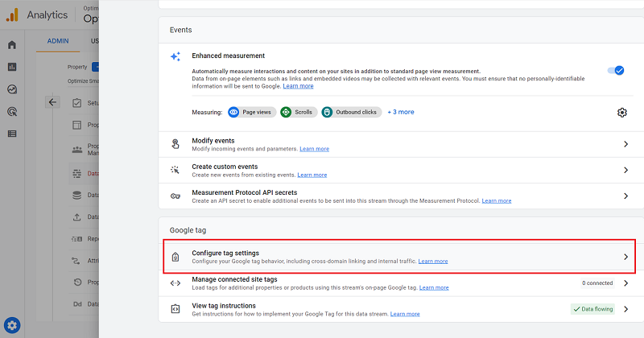The width and height of the screenshot is (644, 338).
Task: Click Data Import upload icon
Action: [76, 216]
